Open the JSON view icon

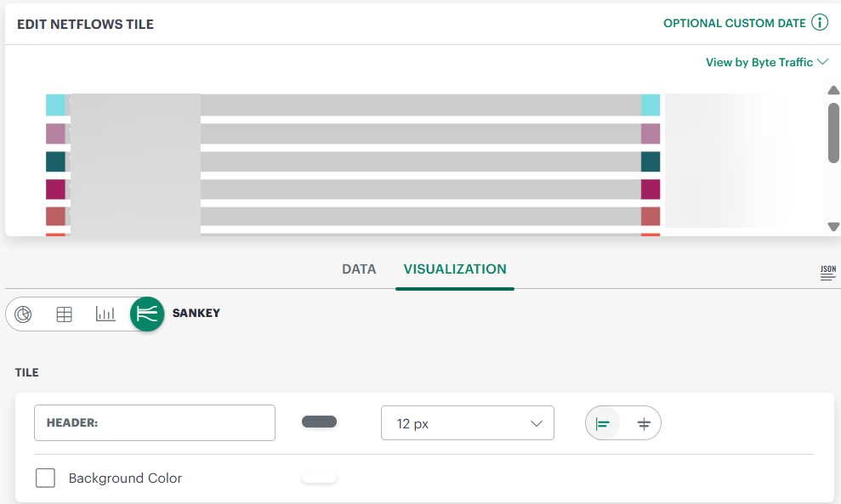tap(827, 273)
